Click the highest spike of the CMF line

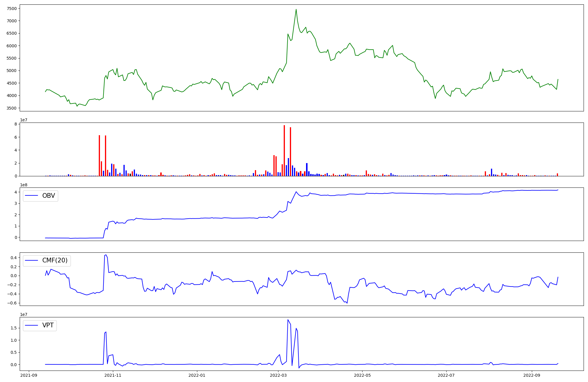[x=106, y=255]
